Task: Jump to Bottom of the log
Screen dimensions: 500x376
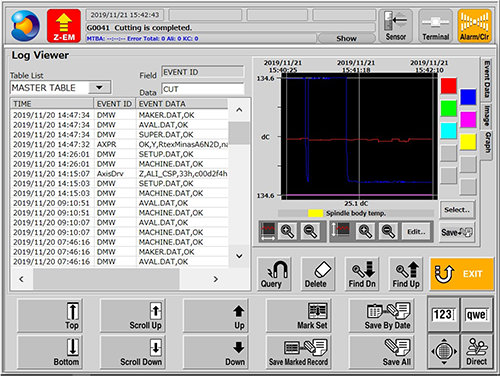Action: click(49, 352)
